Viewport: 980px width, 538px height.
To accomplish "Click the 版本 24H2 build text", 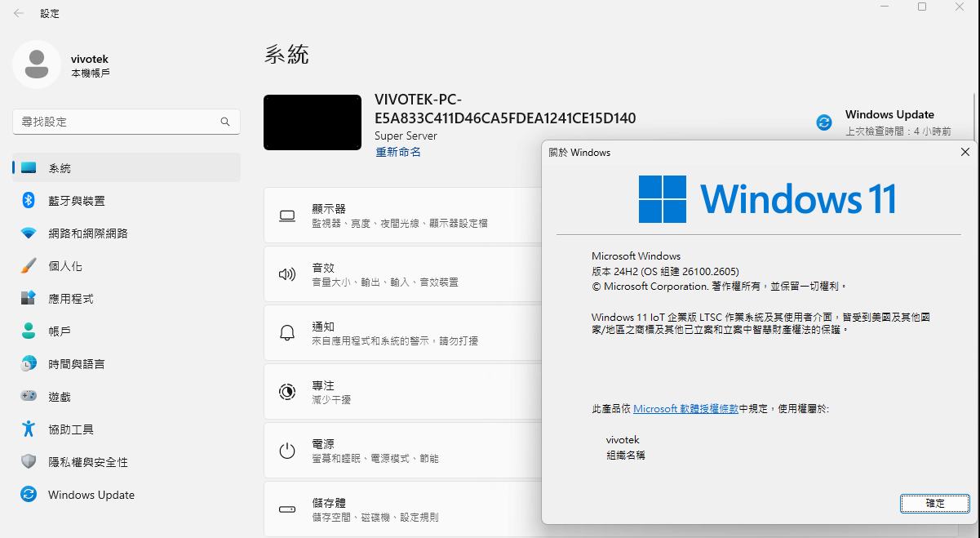I will [x=666, y=271].
